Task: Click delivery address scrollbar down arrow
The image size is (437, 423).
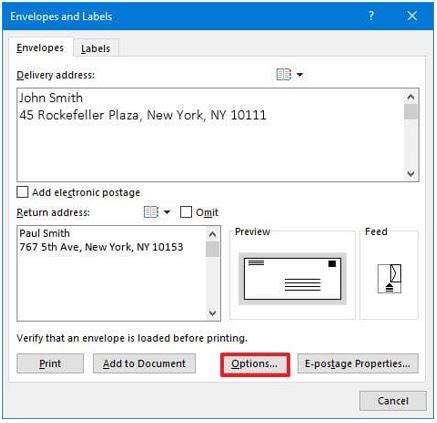Action: (411, 174)
